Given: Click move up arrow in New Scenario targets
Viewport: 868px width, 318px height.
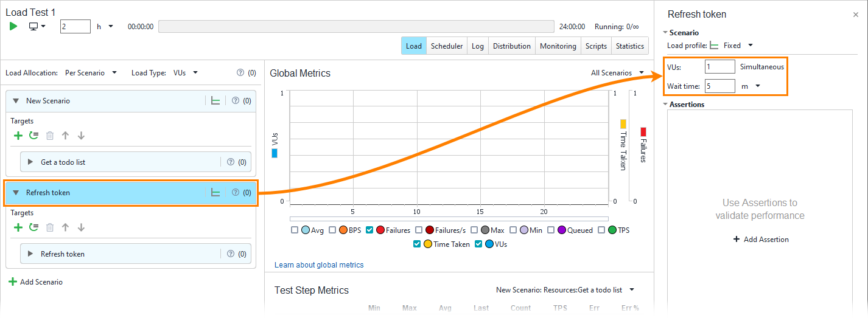Looking at the screenshot, I should (66, 135).
